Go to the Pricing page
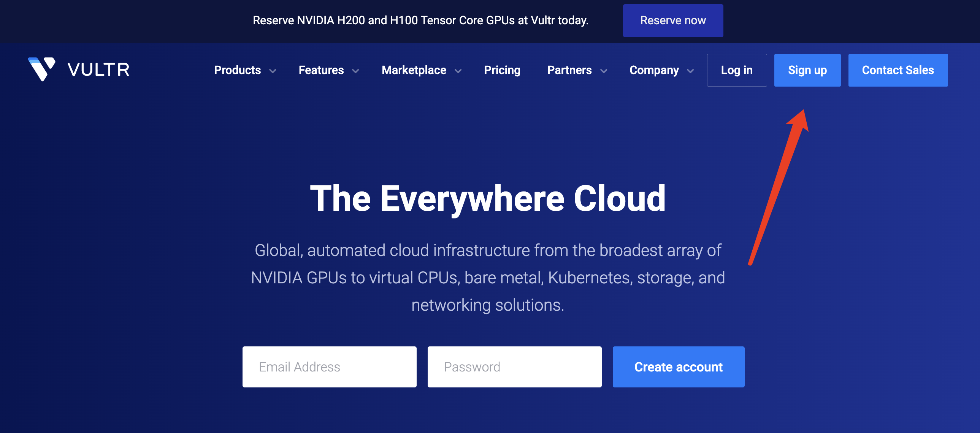This screenshot has width=980, height=433. (502, 70)
